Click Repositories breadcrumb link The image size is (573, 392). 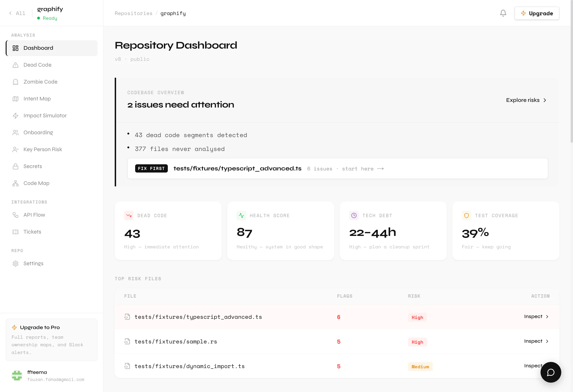[x=134, y=13]
